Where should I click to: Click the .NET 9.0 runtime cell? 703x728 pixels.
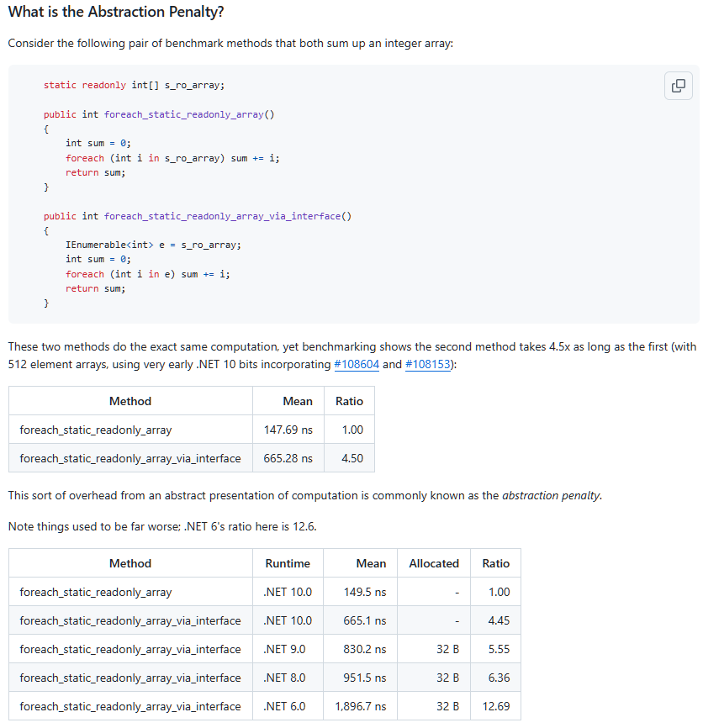285,649
